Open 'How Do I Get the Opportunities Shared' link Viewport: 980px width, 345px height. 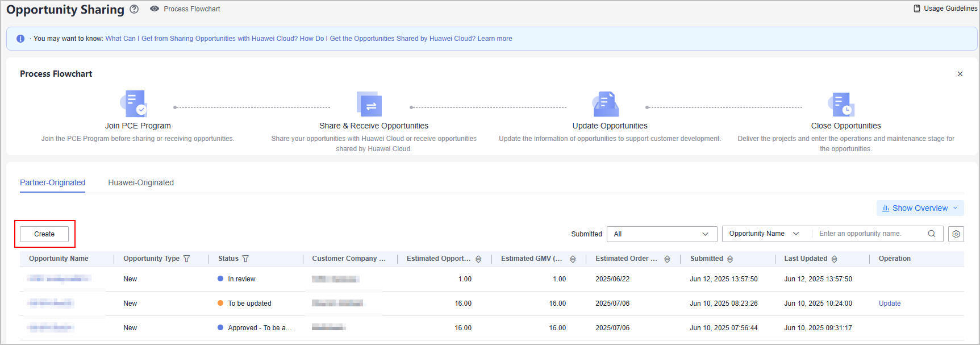387,39
